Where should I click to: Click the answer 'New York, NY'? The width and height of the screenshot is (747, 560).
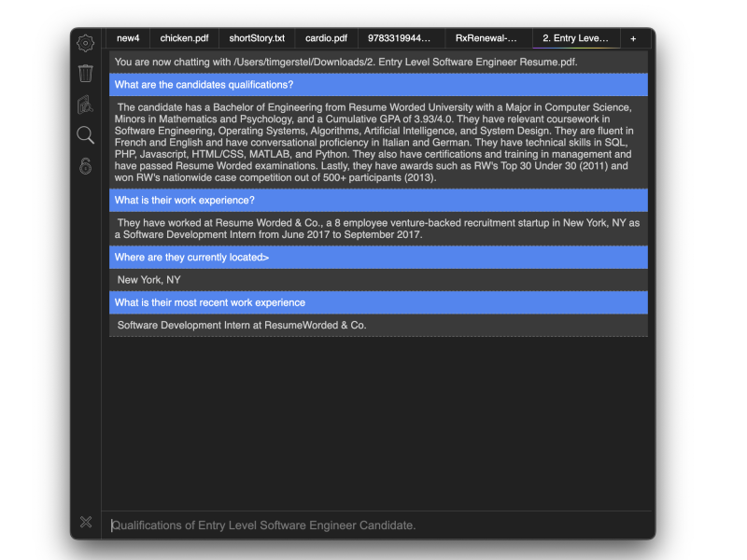[x=378, y=280]
